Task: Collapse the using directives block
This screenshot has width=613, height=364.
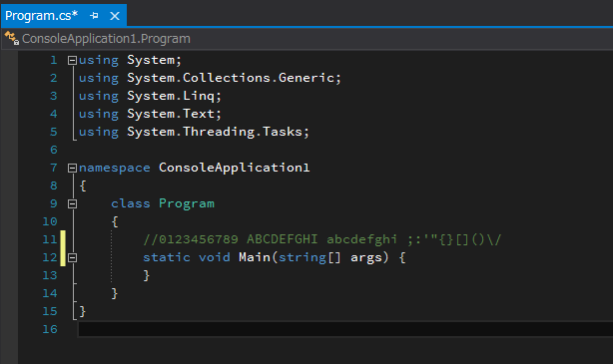Action: click(72, 60)
